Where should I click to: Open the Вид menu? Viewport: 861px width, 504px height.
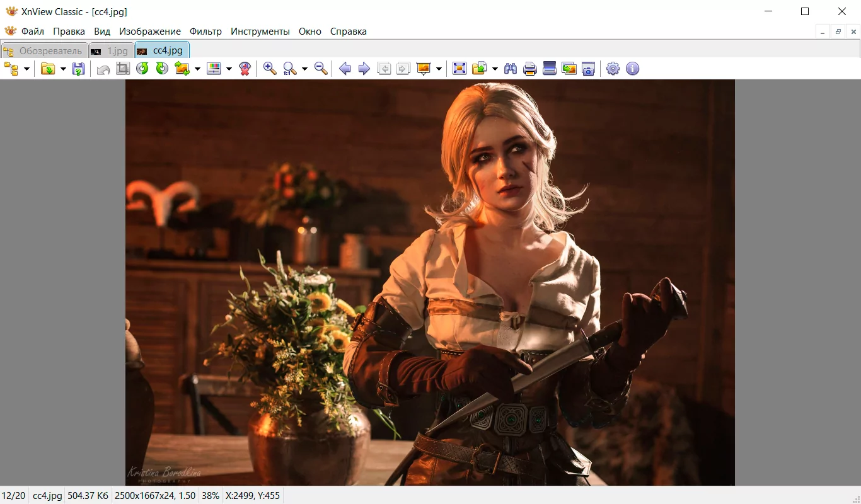[x=102, y=31]
